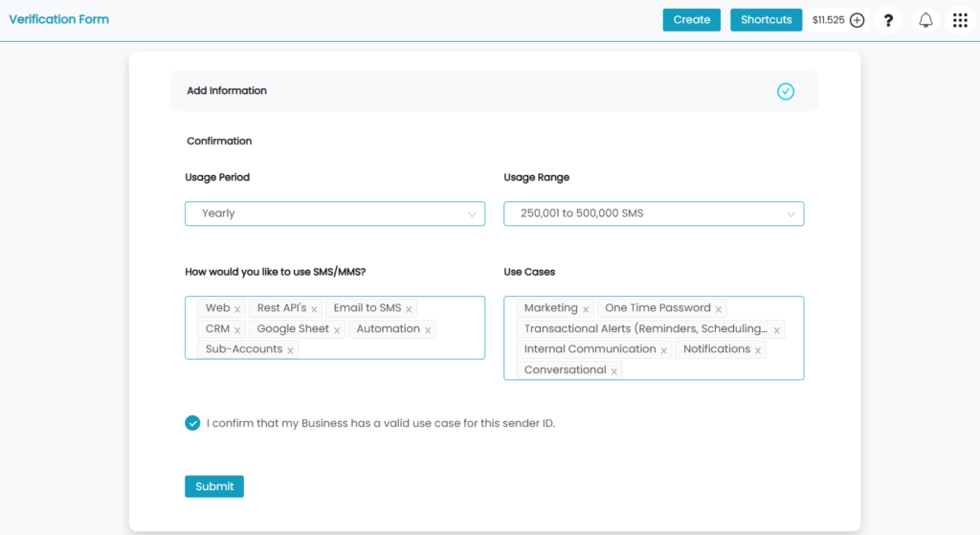980x535 pixels.
Task: Click inside the Use Cases field
Action: pos(654,338)
